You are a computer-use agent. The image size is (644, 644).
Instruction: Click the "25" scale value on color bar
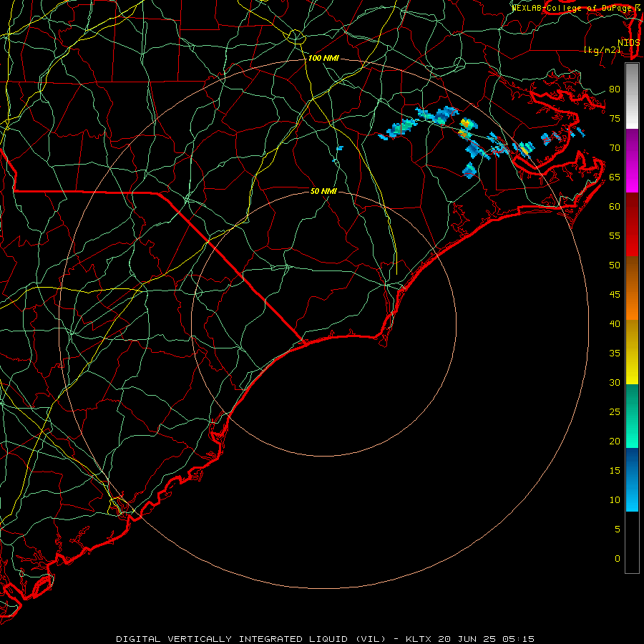click(x=615, y=412)
